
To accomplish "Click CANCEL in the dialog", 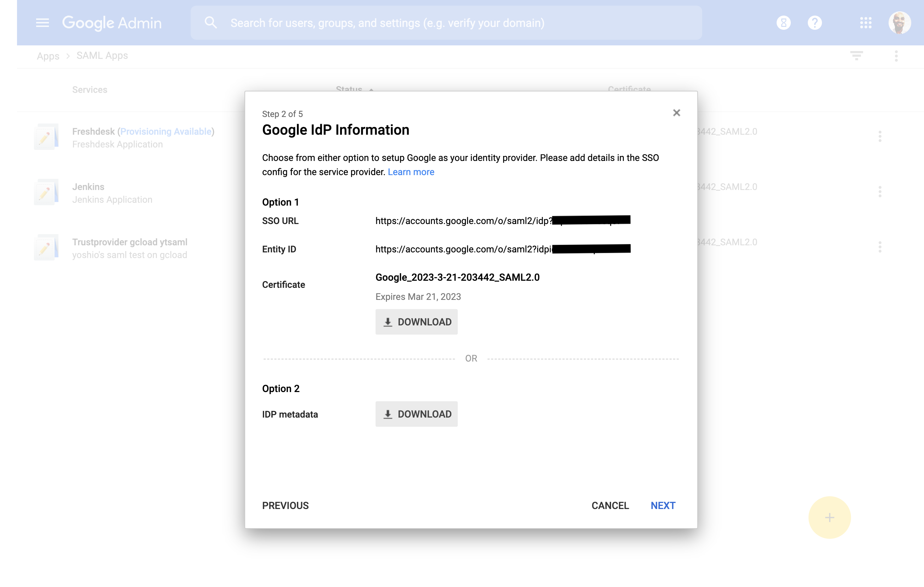I will coord(610,505).
